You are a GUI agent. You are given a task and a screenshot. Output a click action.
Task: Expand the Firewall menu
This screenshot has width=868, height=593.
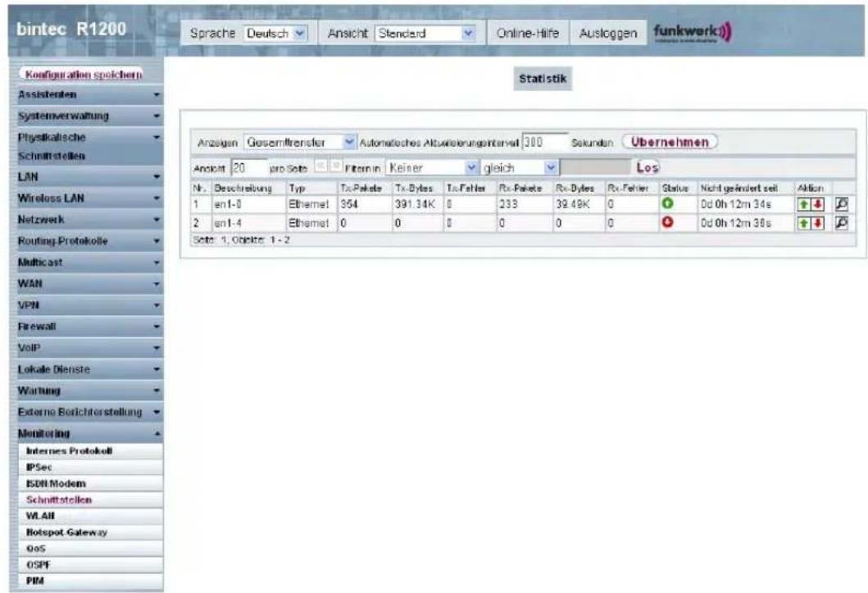86,326
